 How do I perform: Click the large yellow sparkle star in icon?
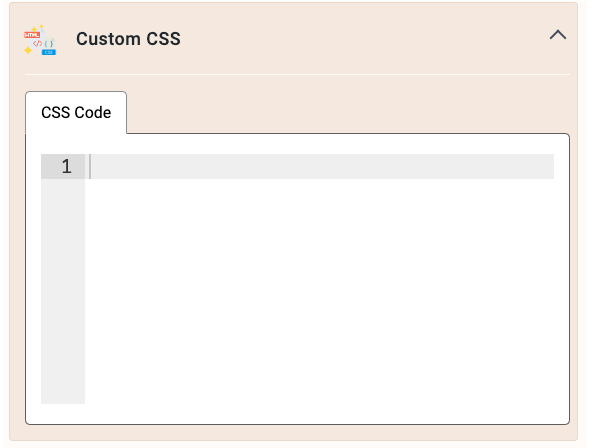click(x=28, y=50)
